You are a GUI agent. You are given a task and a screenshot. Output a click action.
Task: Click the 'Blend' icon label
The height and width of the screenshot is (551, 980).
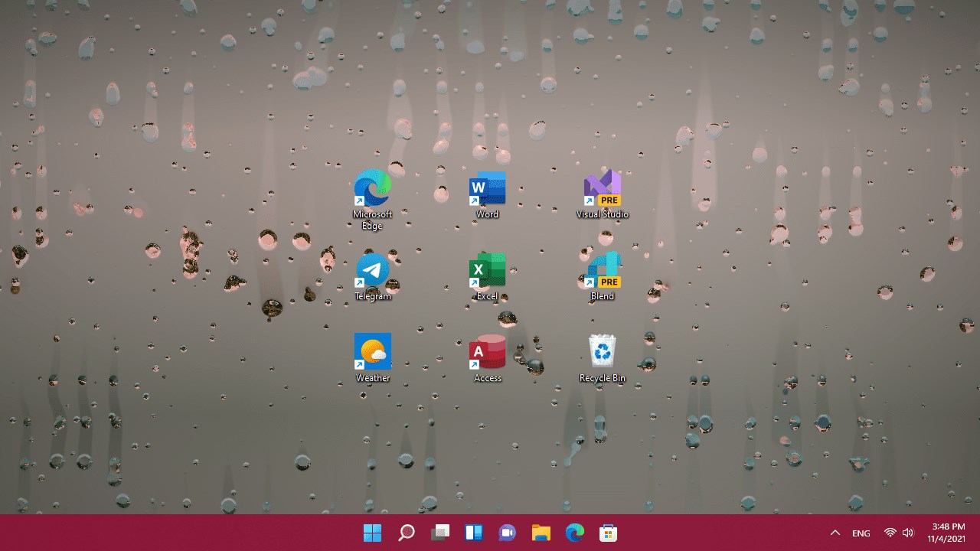pos(603,296)
